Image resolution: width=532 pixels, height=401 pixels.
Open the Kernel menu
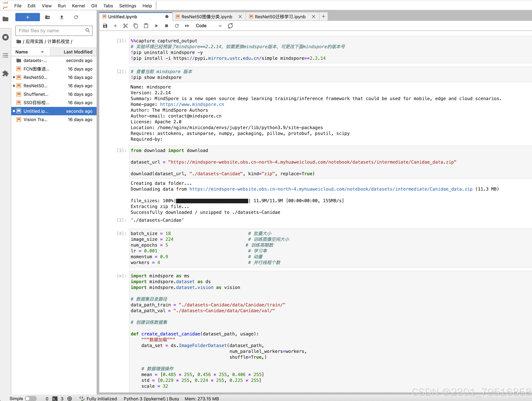point(78,6)
